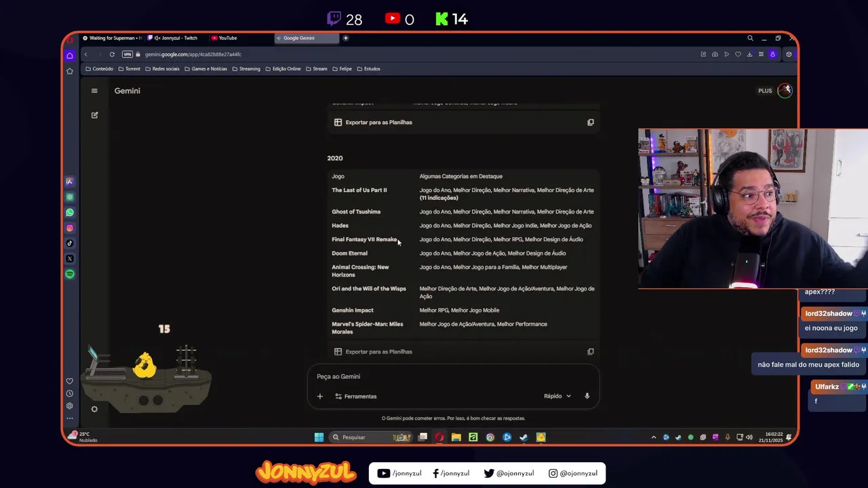Start a new chat with the compose icon
The height and width of the screenshot is (488, 868).
[x=94, y=115]
